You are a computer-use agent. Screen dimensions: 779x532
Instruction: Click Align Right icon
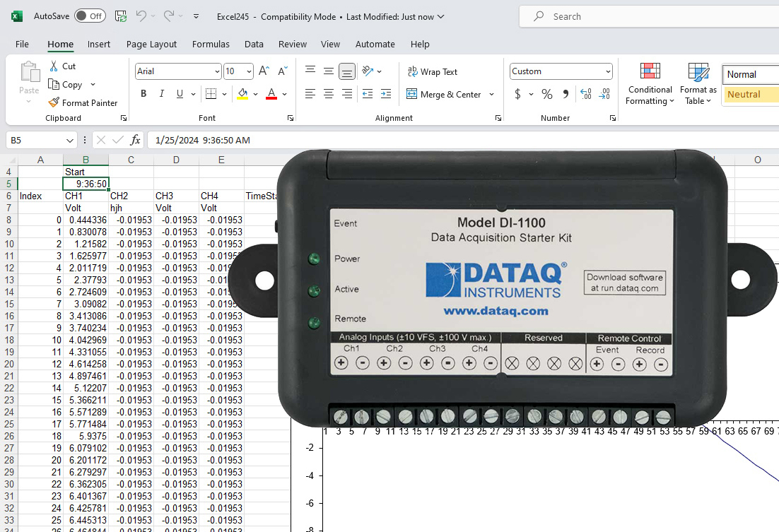point(347,94)
